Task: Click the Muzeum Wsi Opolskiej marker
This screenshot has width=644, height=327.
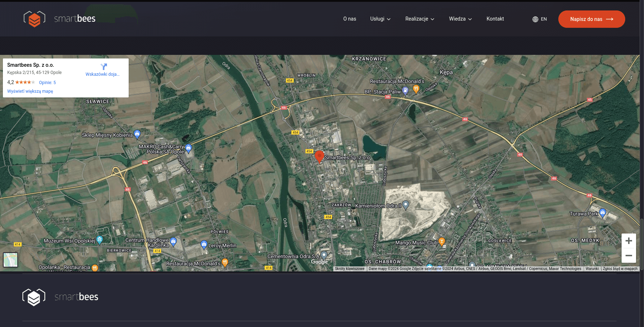Action: [x=100, y=240]
